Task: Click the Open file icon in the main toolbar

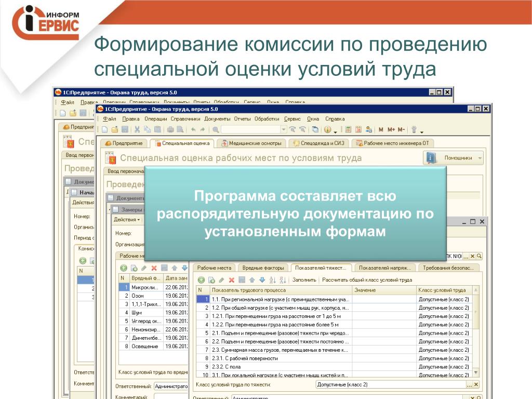Action: [115, 129]
